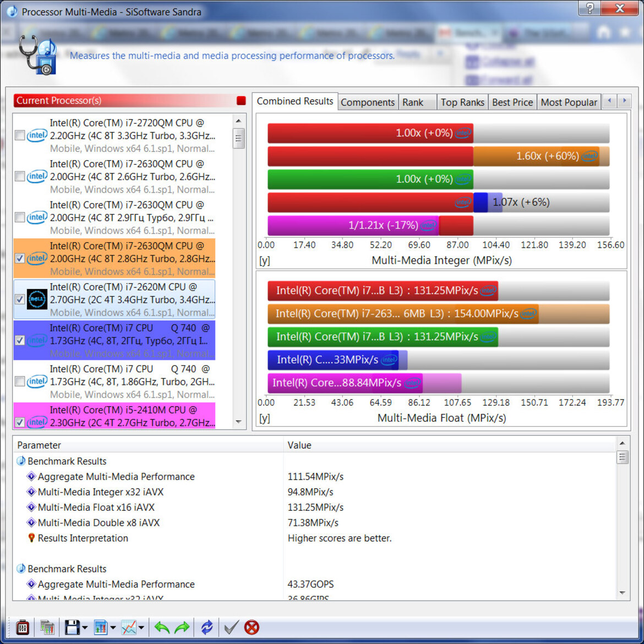Click the Dell logo on the i7-2620M entry
This screenshot has width=644, height=644.
(37, 299)
